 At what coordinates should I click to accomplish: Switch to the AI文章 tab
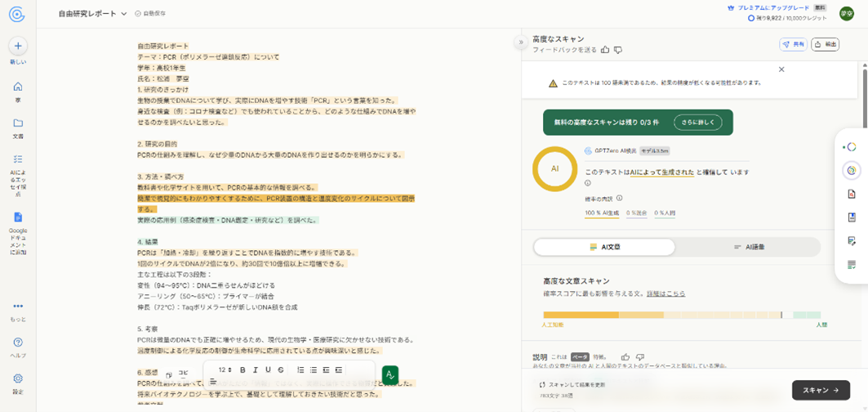coord(604,247)
